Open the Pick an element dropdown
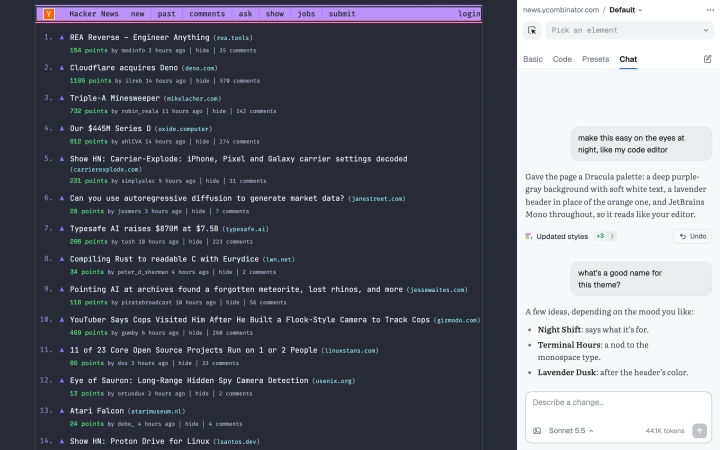The height and width of the screenshot is (450, 720). [629, 30]
